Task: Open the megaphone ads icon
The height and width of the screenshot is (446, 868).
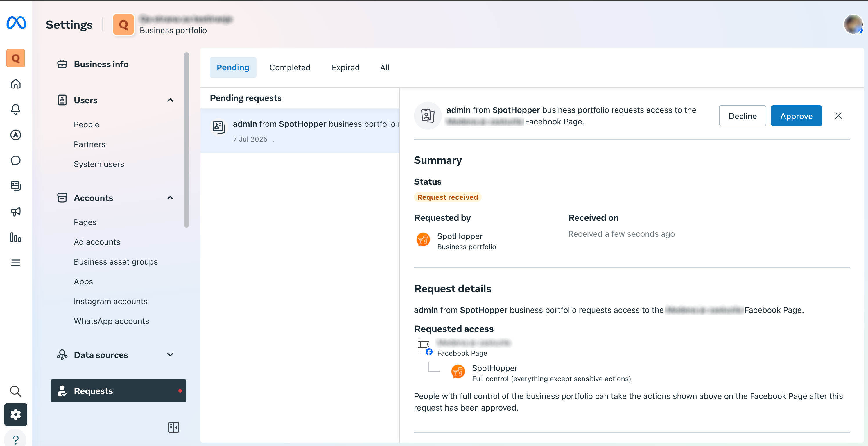Action: [15, 212]
